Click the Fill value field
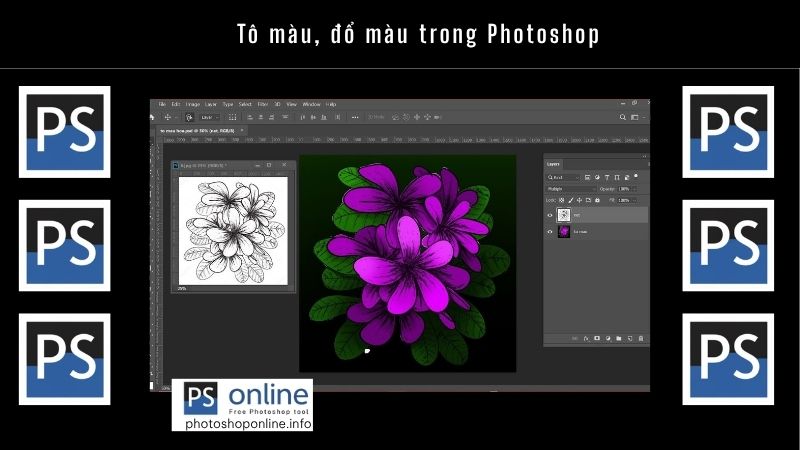The width and height of the screenshot is (800, 450). pyautogui.click(x=624, y=201)
